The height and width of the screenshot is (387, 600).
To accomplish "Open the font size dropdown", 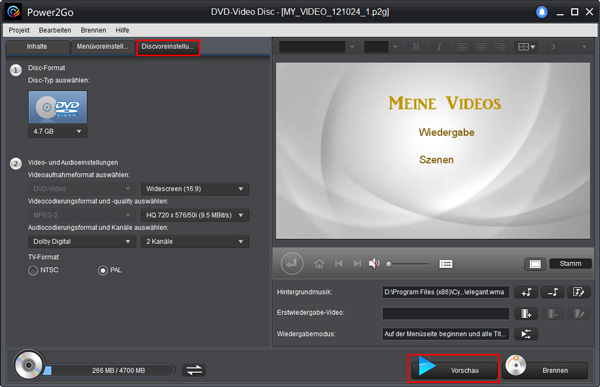I will pos(381,47).
